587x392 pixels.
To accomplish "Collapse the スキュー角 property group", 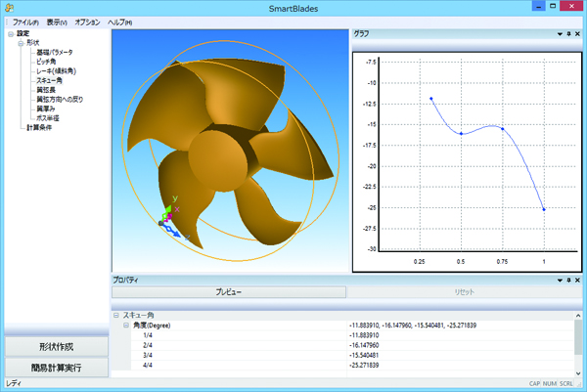I will click(x=116, y=316).
